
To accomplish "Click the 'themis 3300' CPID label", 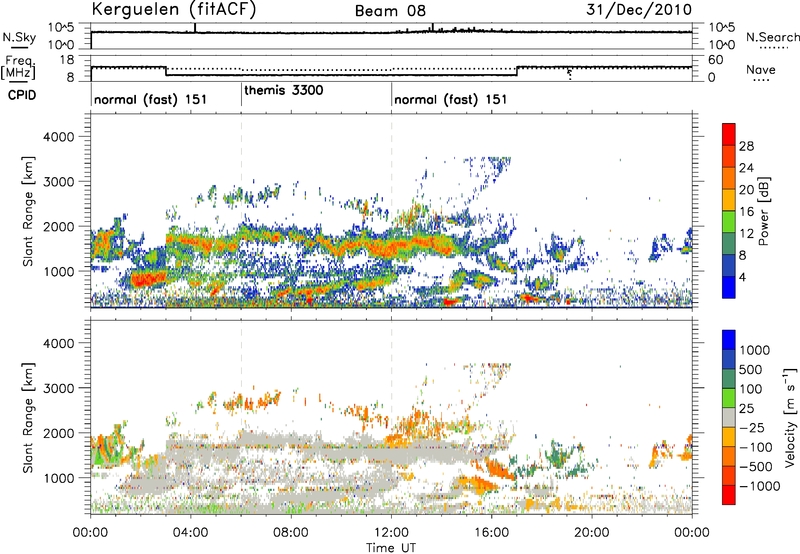I will tap(284, 90).
